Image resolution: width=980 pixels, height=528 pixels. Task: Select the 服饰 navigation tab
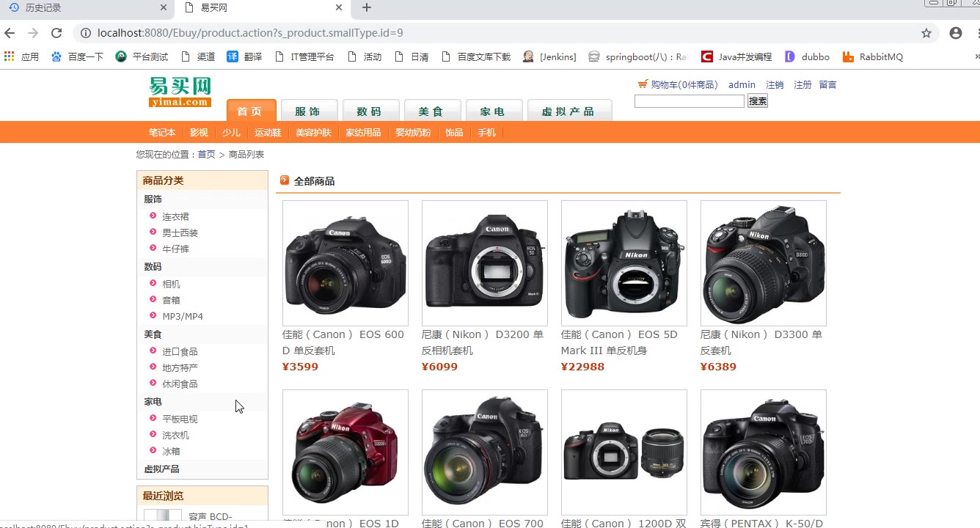click(308, 110)
